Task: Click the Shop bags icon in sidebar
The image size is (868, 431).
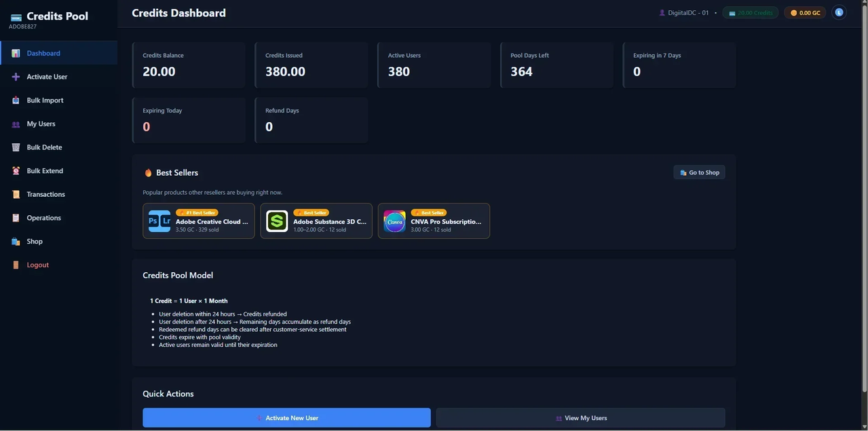Action: tap(16, 242)
